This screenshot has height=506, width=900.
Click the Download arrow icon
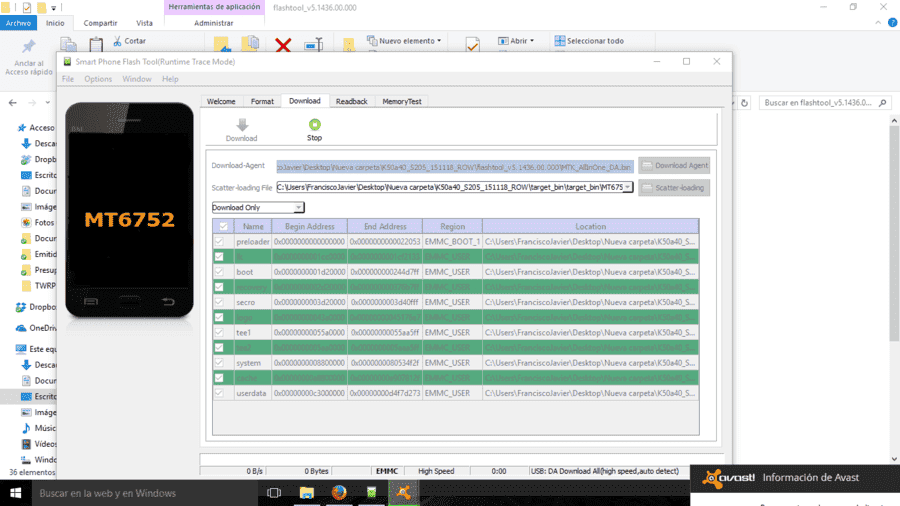(x=242, y=125)
